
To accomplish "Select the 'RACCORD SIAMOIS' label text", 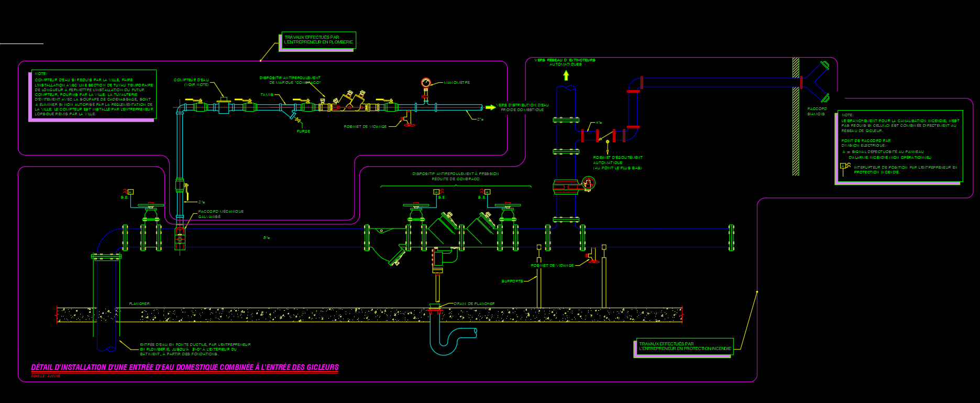I will pyautogui.click(x=817, y=111).
